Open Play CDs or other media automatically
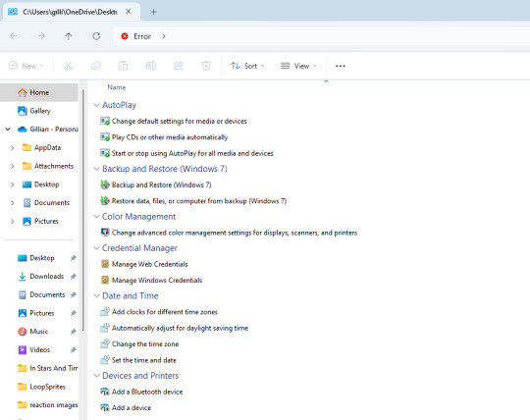This screenshot has height=420, width=530. (164, 137)
